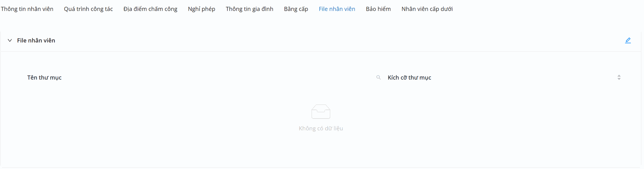This screenshot has height=169, width=644.
Task: Collapse the File nhân viên section chevron
Action: 10,40
